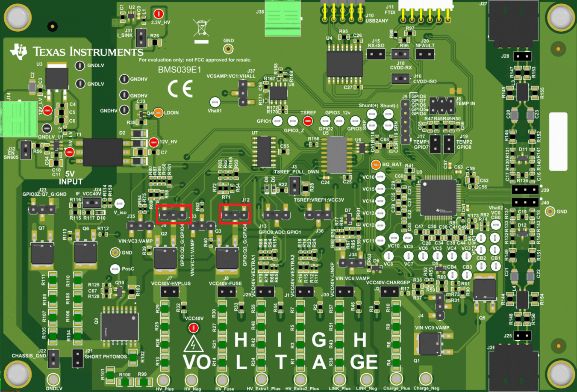The image size is (577, 392).
Task: Select the red 5V_LV test point
Action: coord(69,152)
